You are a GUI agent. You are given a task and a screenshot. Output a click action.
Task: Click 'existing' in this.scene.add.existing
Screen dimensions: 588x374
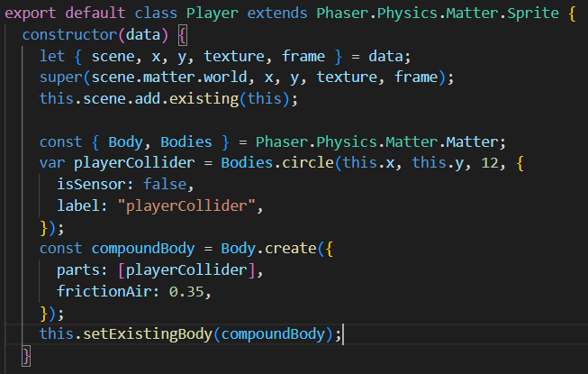[x=204, y=99]
